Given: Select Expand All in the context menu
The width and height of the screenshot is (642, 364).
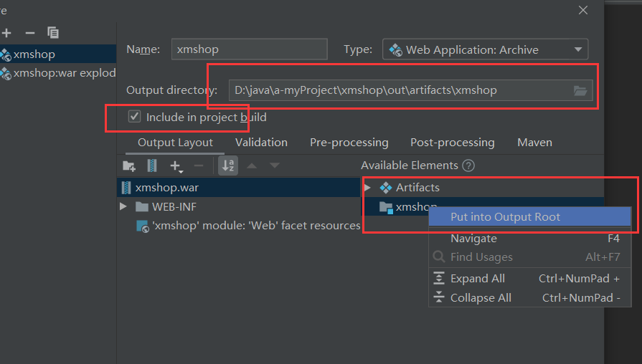Looking at the screenshot, I should [x=478, y=279].
